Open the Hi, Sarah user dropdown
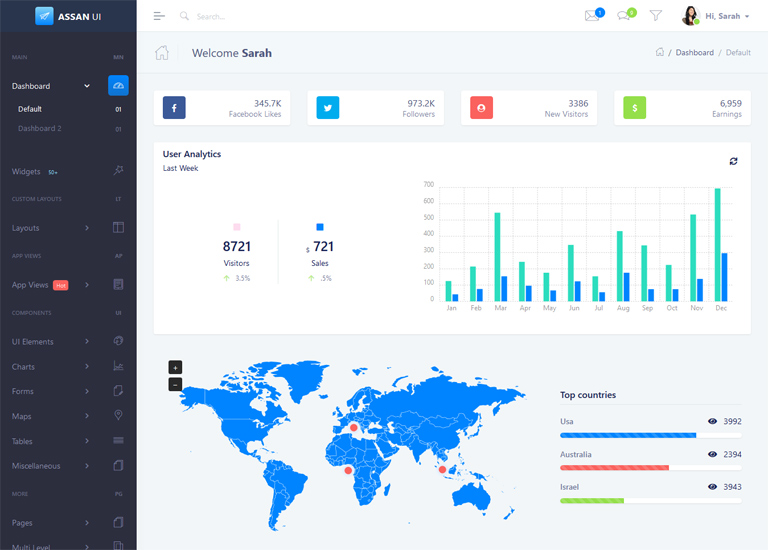 tap(716, 16)
